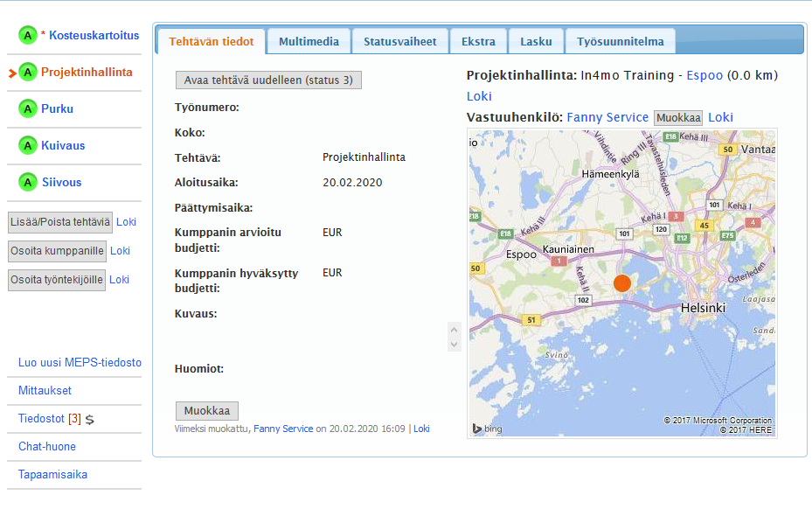Click the green A icon beside Siivous
Viewport: 812px width, 516px height.
pos(28,183)
